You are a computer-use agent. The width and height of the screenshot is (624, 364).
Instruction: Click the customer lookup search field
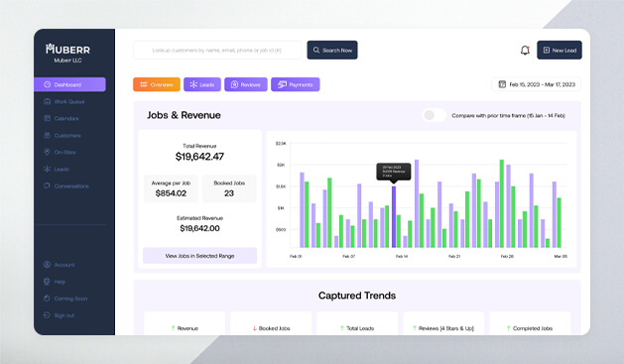217,51
